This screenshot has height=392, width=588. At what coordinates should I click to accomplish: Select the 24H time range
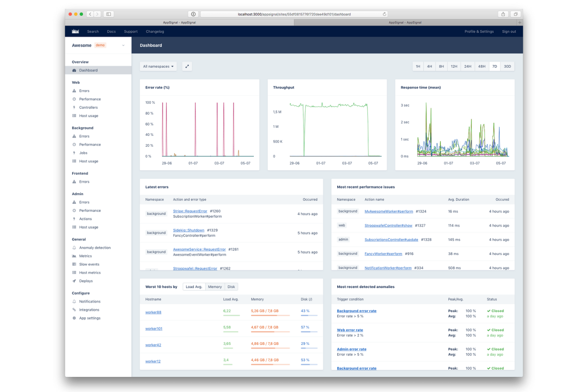coord(467,66)
